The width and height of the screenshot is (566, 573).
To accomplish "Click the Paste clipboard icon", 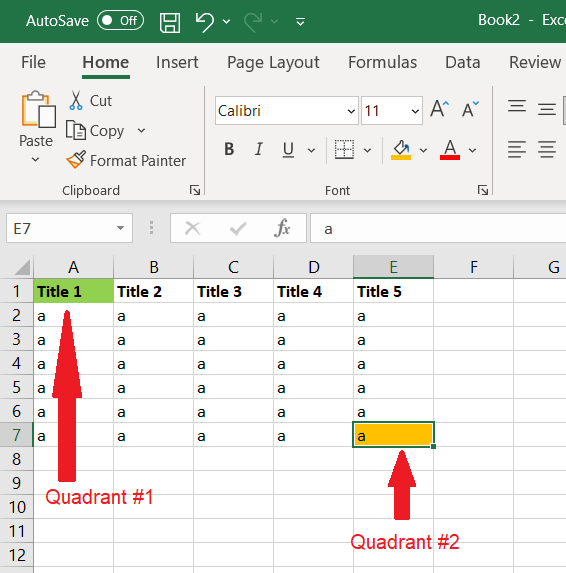I will point(38,109).
